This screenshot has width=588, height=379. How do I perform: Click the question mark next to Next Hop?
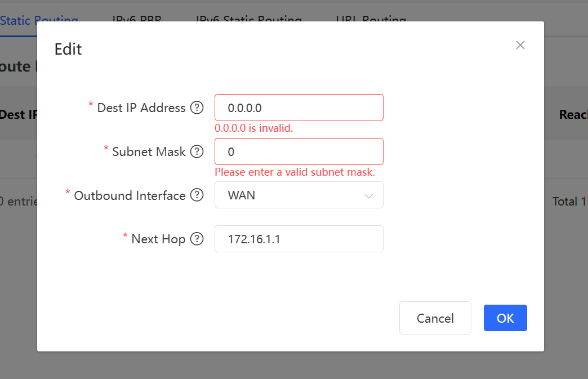[197, 239]
